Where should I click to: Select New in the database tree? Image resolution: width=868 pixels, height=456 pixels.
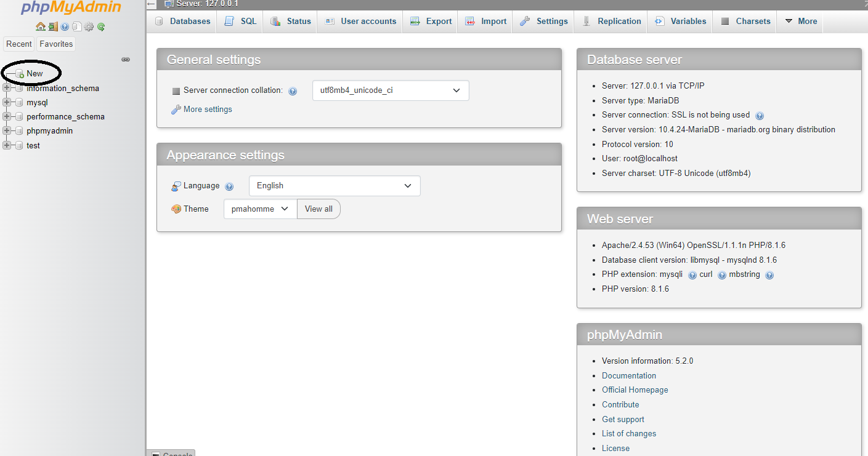click(34, 74)
